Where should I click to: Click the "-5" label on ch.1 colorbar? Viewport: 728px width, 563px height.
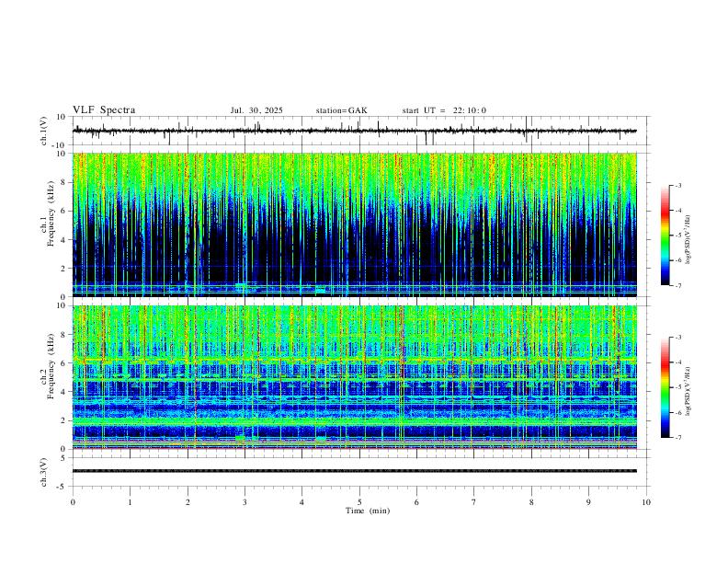pos(678,236)
